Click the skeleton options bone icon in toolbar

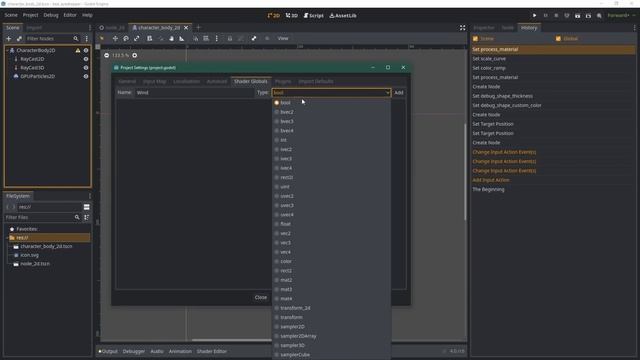(x=254, y=38)
